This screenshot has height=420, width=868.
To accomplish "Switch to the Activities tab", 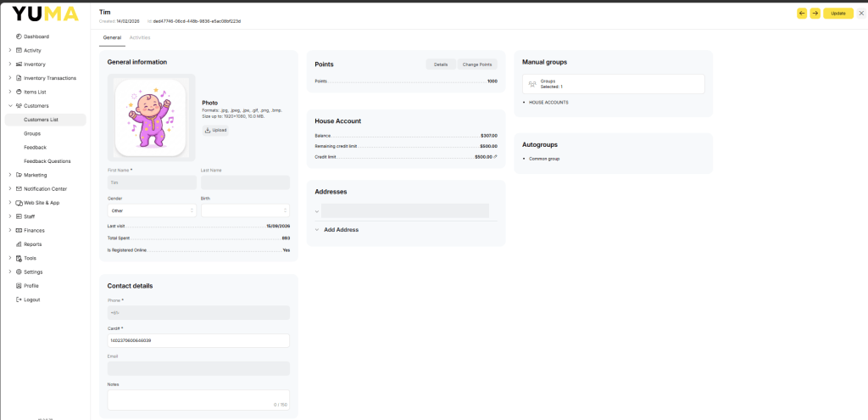I will pyautogui.click(x=140, y=37).
